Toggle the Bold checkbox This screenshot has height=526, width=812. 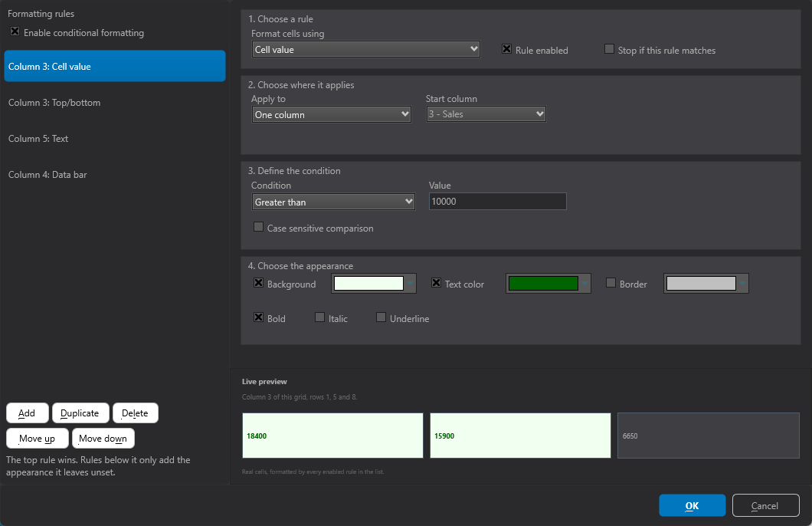258,317
